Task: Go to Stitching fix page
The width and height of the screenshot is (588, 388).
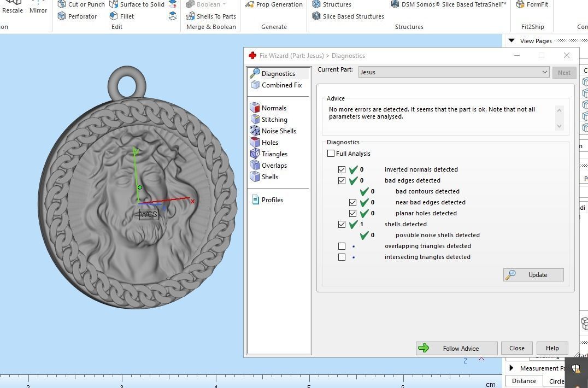Action: click(x=269, y=120)
